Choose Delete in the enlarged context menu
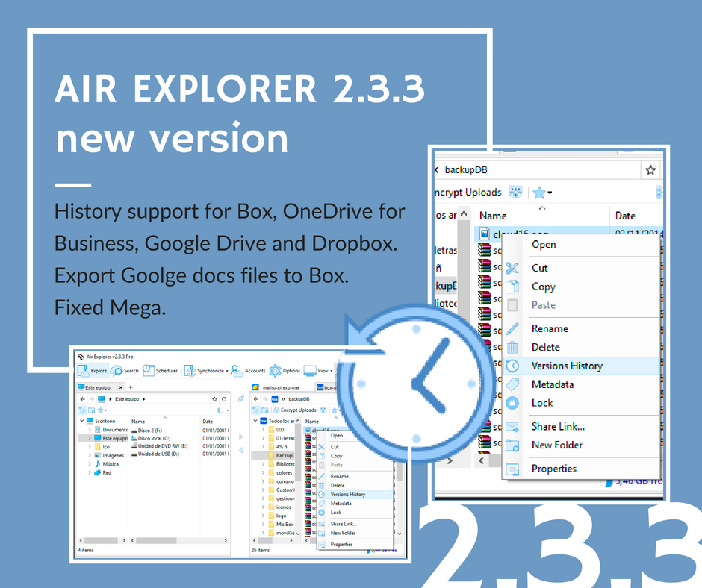This screenshot has width=702, height=588. coord(581,347)
